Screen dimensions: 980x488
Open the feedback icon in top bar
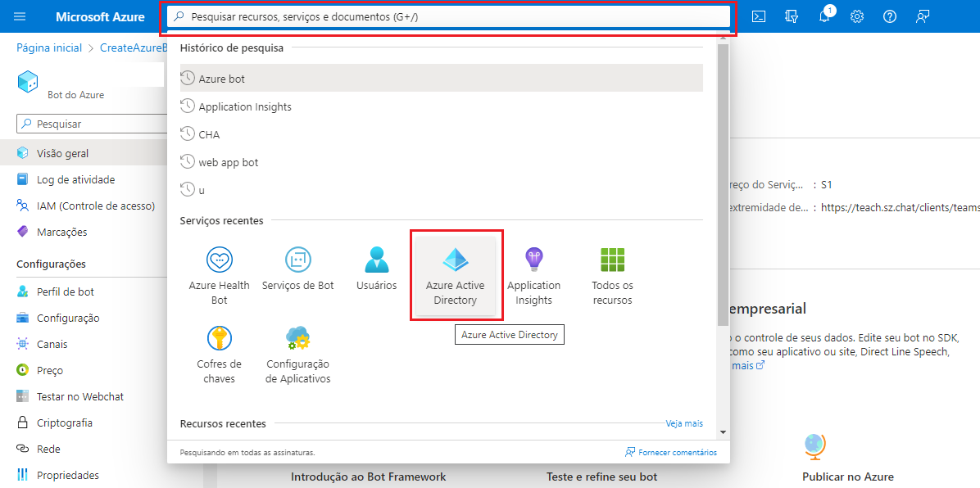(x=923, y=17)
